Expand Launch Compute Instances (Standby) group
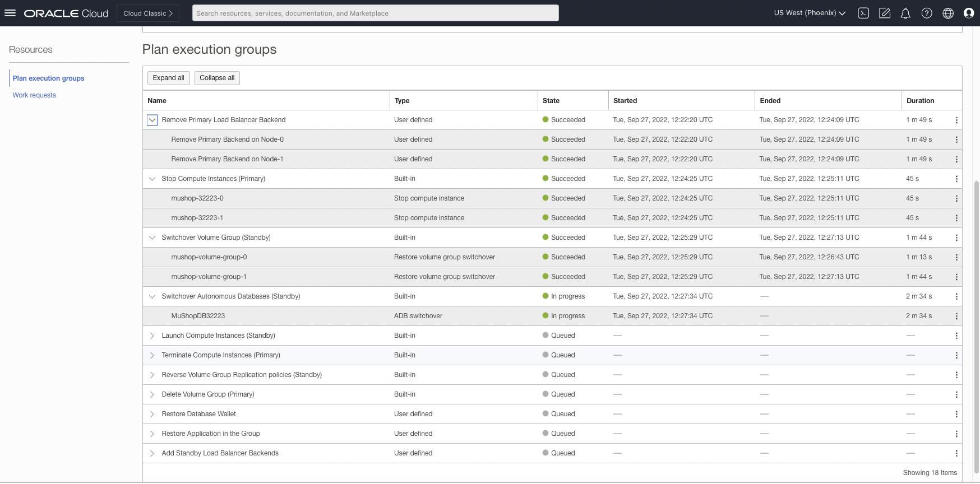 [x=152, y=336]
